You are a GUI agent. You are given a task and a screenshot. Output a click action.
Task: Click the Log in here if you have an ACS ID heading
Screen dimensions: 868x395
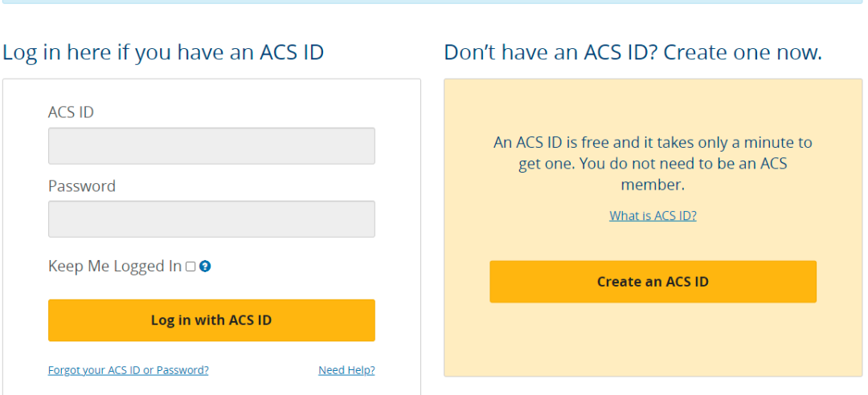point(163,53)
